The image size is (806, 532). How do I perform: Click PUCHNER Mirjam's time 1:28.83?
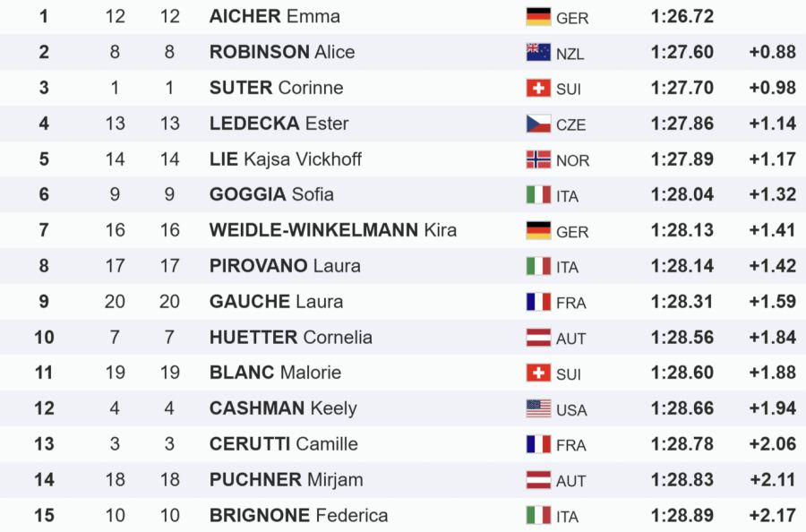(682, 479)
